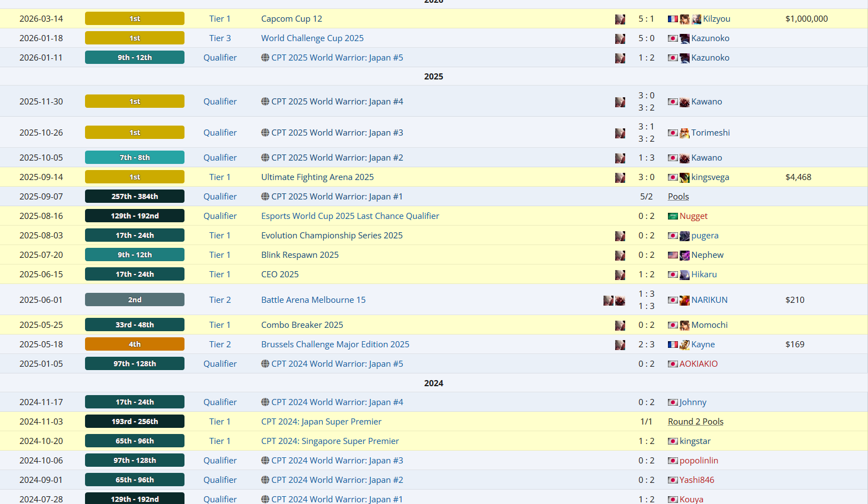
Task: Click the Kouya player link
Action: pos(691,499)
